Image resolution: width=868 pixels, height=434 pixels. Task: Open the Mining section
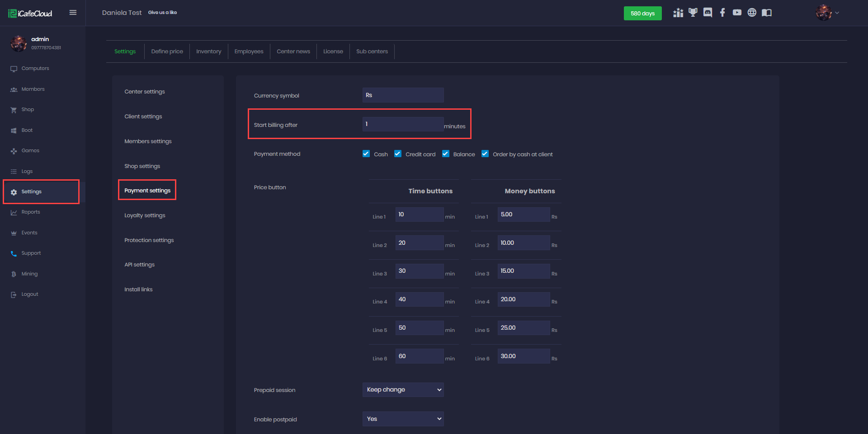point(29,274)
